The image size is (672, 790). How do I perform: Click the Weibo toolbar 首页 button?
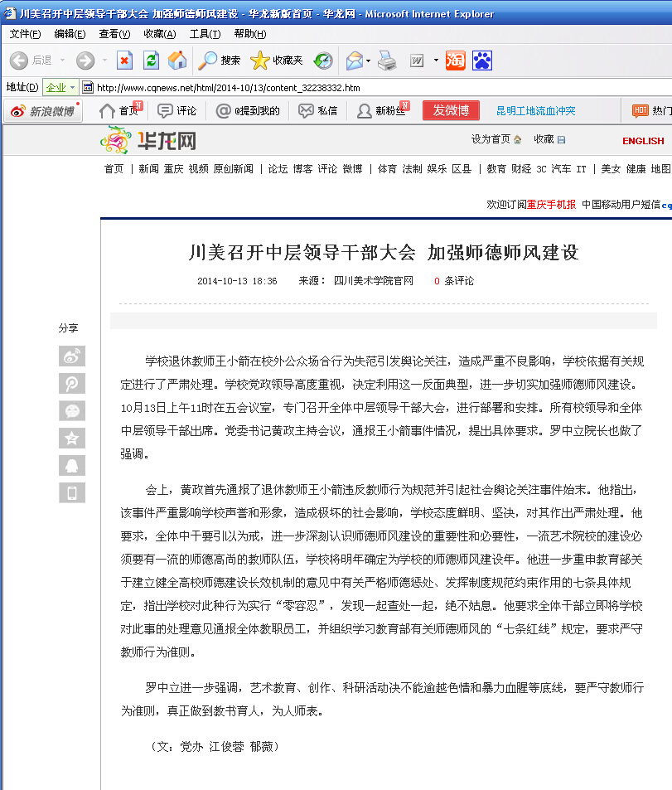coord(121,110)
